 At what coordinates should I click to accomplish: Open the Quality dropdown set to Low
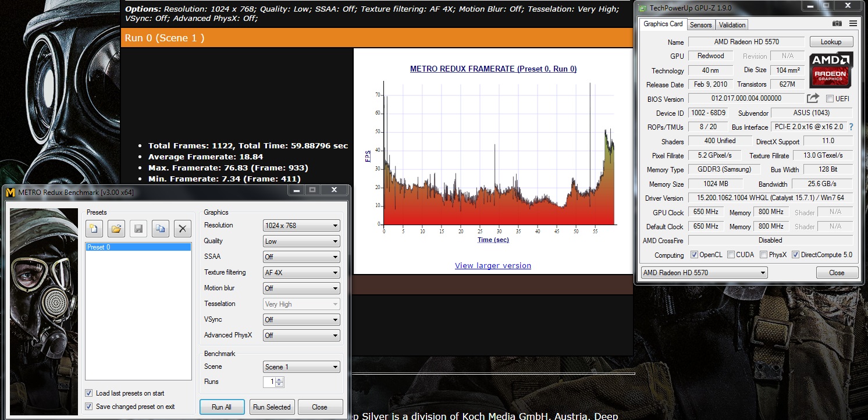pyautogui.click(x=301, y=241)
